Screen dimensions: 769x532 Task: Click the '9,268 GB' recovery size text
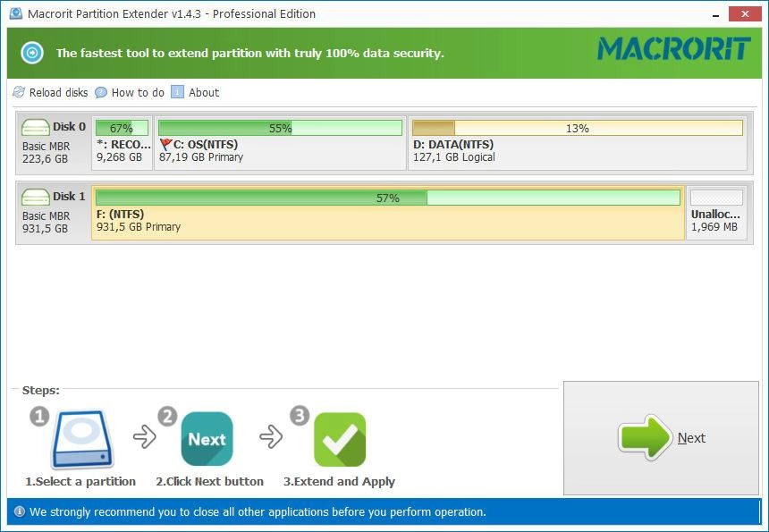[x=119, y=156]
